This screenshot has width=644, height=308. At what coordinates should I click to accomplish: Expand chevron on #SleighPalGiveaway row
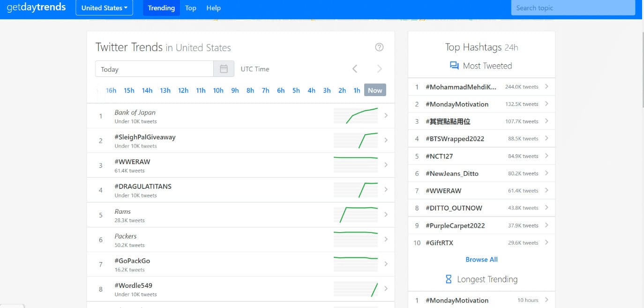(x=386, y=140)
